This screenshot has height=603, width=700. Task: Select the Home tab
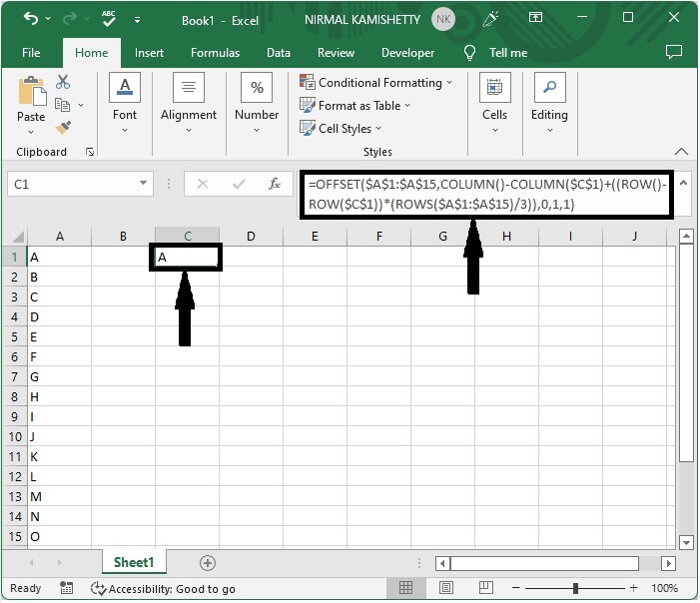click(x=92, y=53)
